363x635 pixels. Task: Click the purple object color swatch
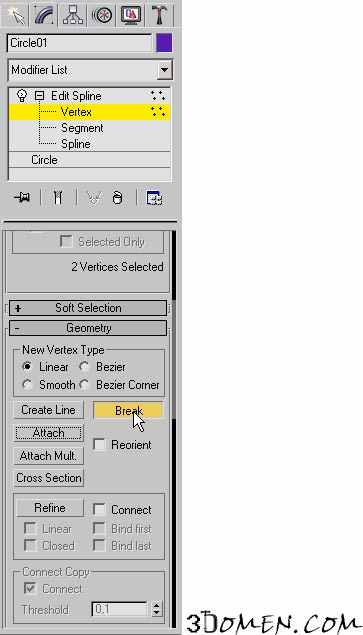point(164,43)
